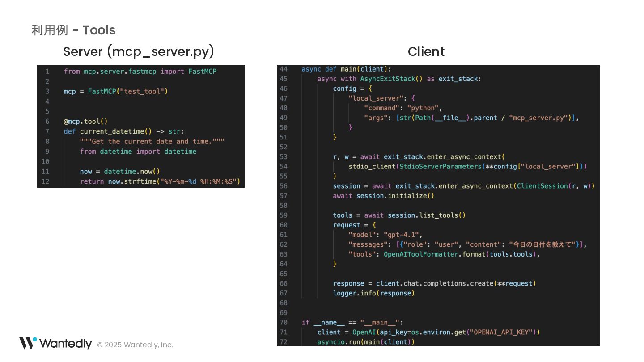Click the 'request = {' line

coord(354,225)
